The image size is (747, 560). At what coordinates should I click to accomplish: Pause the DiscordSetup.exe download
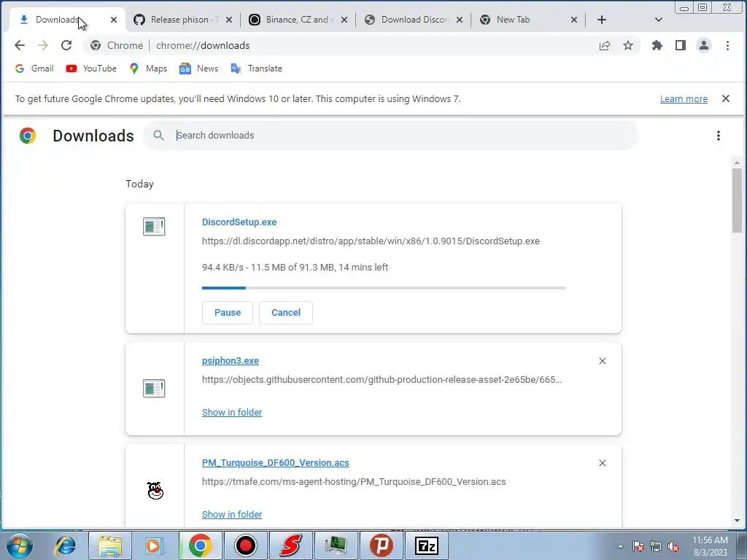228,312
